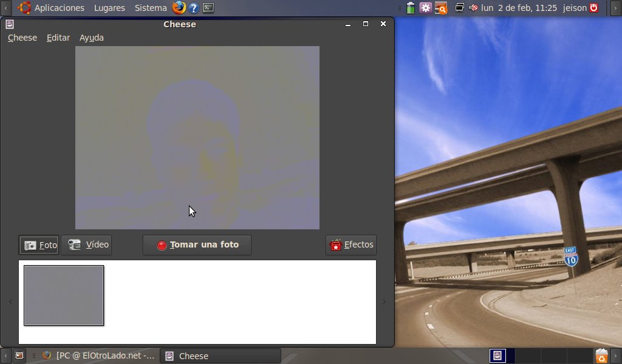Click Tomar una foto button
The width and height of the screenshot is (622, 364).
point(197,244)
